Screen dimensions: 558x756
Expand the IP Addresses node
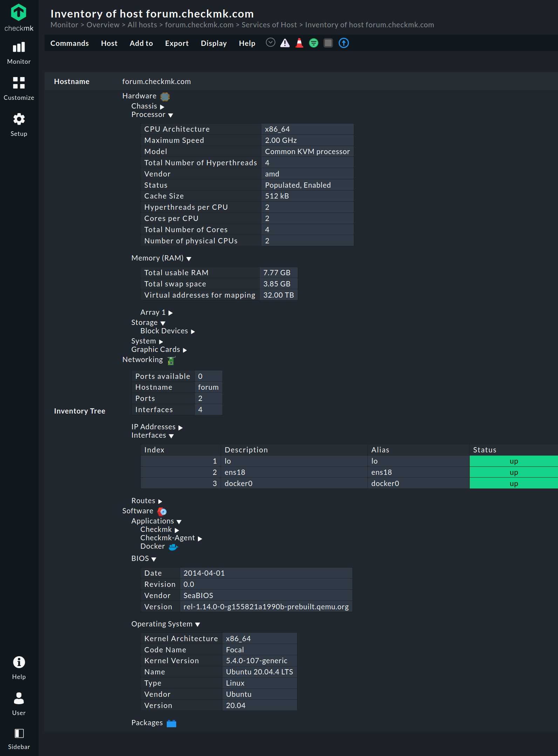tap(180, 428)
